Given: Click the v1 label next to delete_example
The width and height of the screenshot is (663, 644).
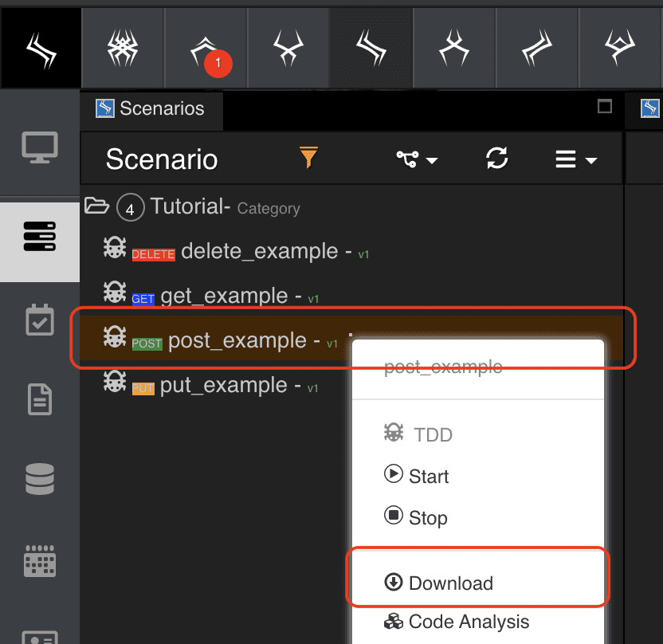Looking at the screenshot, I should (x=363, y=254).
